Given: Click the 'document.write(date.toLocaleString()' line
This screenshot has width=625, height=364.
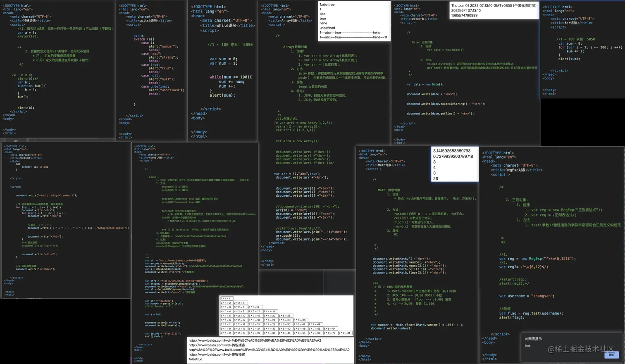Looking at the screenshot, I should [x=446, y=104].
